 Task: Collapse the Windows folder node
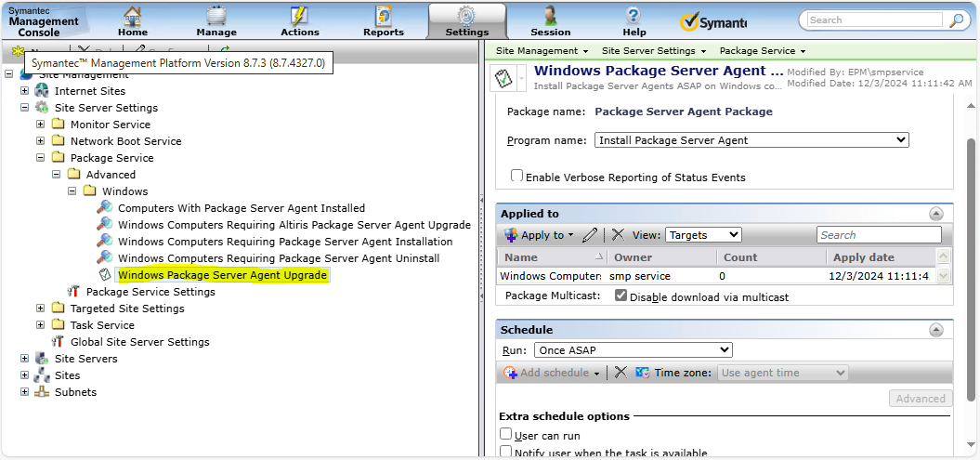[72, 191]
